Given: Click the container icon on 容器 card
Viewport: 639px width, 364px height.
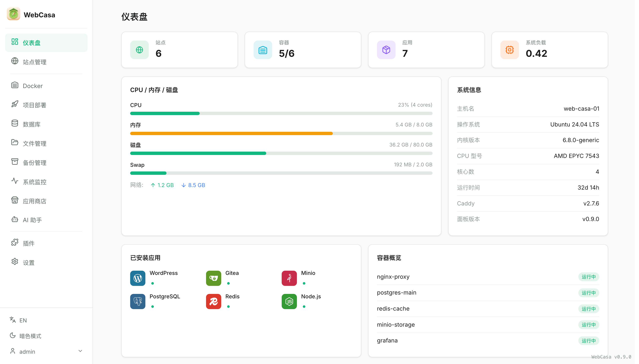Looking at the screenshot, I should coord(263,50).
